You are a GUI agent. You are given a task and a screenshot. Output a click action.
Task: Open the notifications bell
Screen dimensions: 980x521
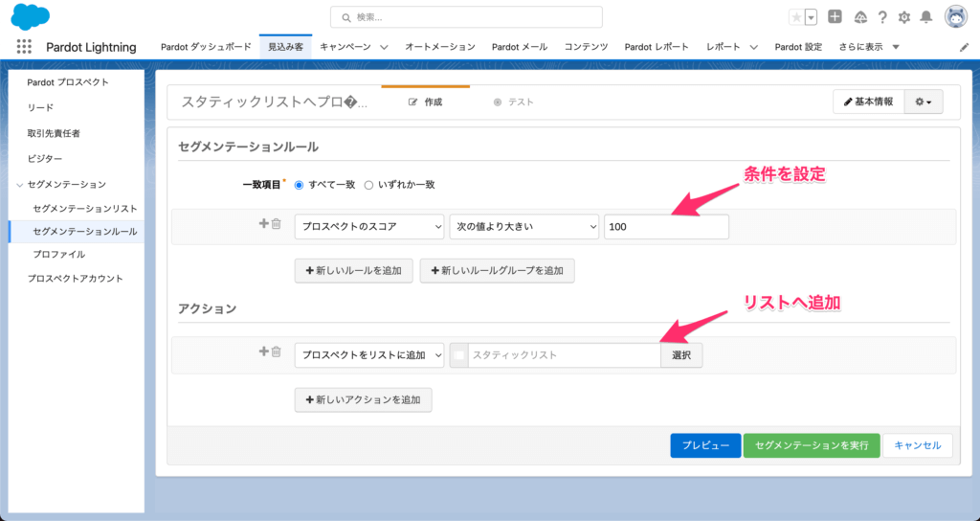(x=926, y=17)
